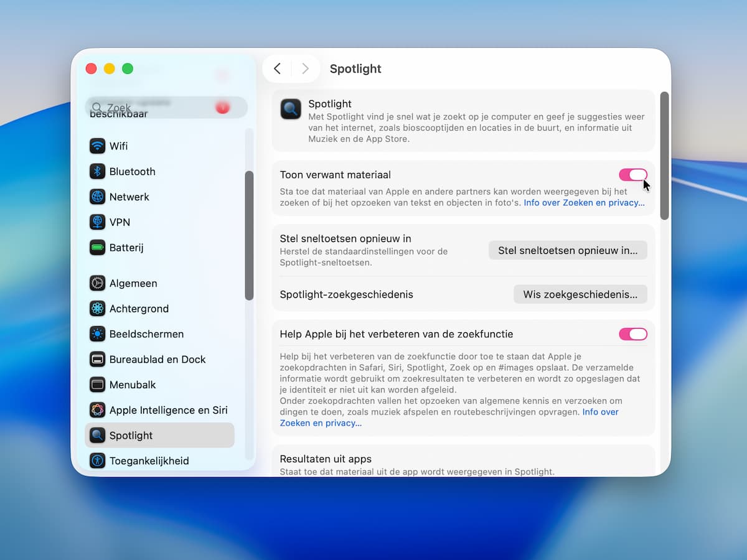Click the Wifi icon in sidebar

coord(97,146)
